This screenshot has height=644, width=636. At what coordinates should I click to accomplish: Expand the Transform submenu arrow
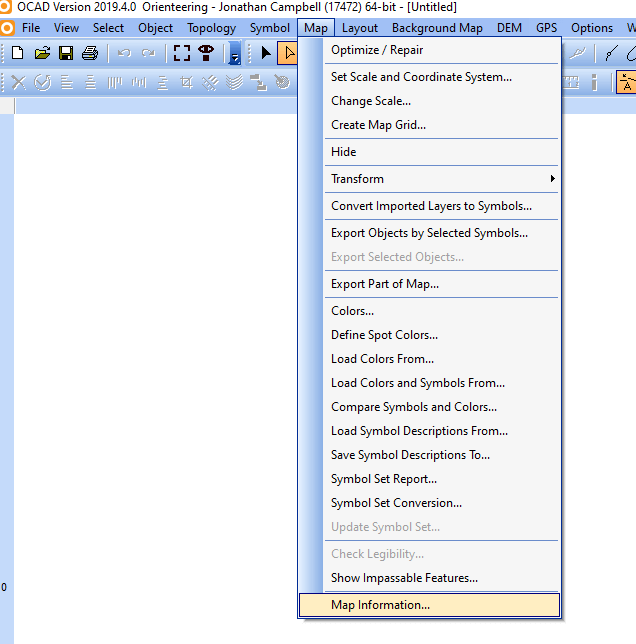[553, 179]
